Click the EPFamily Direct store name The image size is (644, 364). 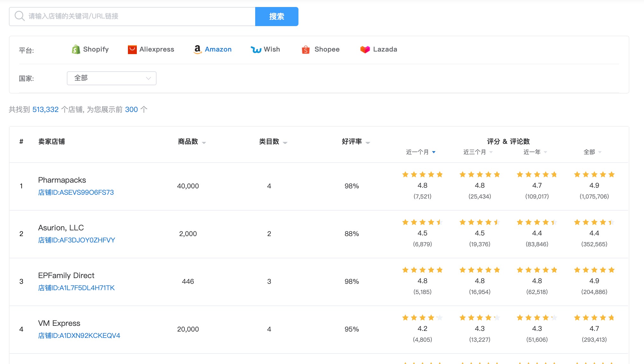(x=66, y=276)
